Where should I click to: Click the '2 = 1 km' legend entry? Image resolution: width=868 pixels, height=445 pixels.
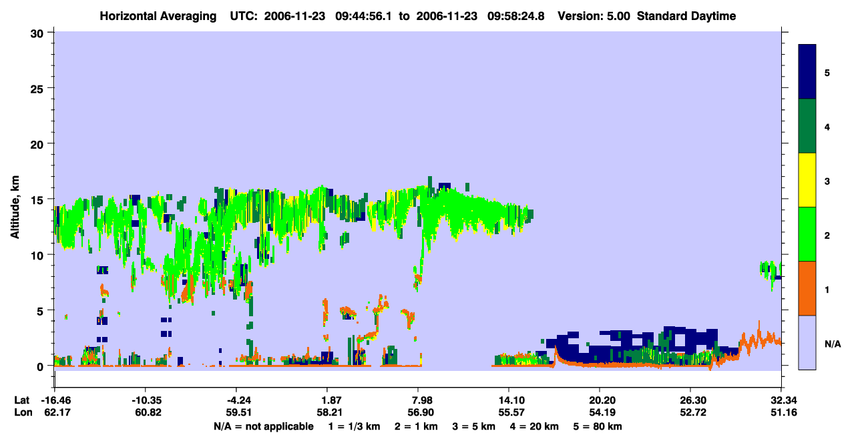[417, 426]
